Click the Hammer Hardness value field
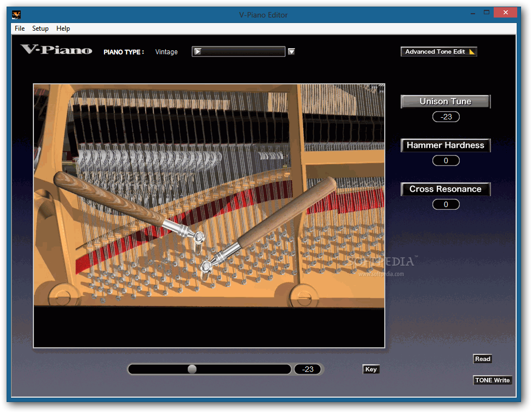This screenshot has height=413, width=532. pyautogui.click(x=446, y=160)
